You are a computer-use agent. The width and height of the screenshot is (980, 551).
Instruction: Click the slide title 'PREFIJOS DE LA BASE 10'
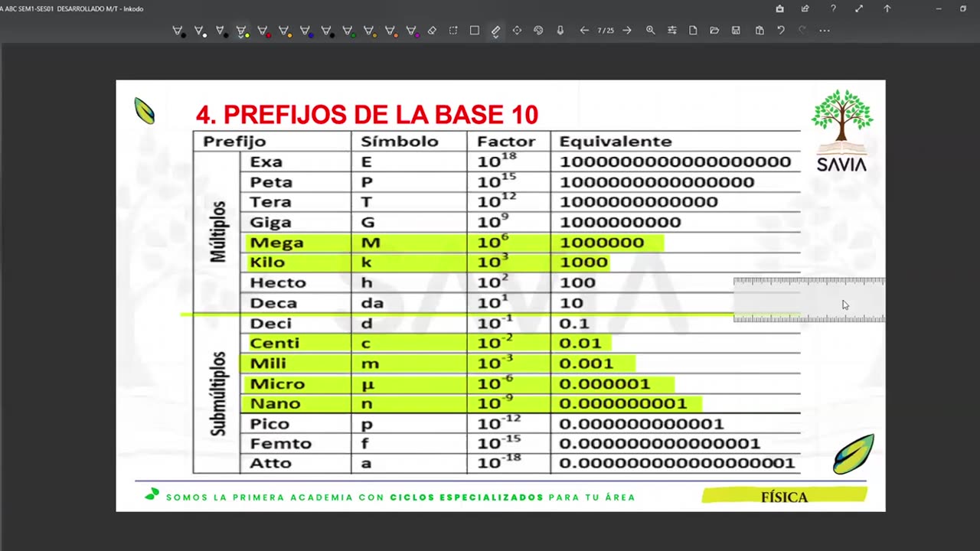coord(381,115)
